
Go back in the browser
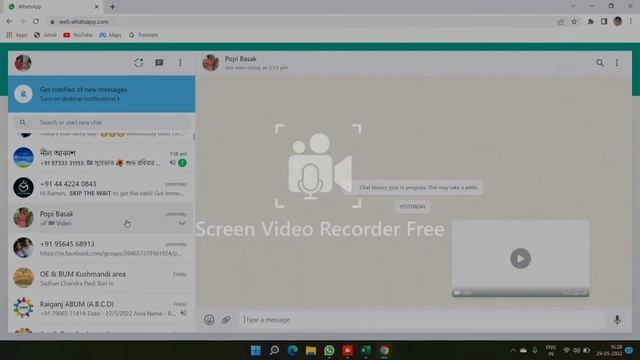tap(9, 22)
